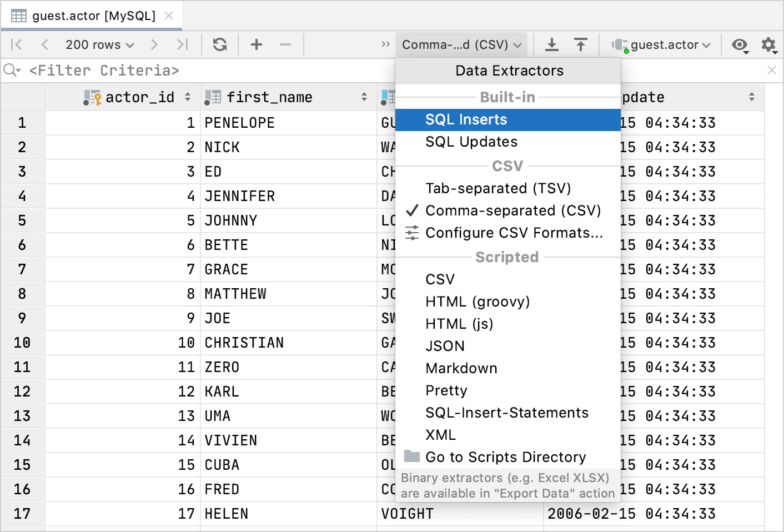The height and width of the screenshot is (532, 784).
Task: Open the data editor settings gear
Action: (768, 44)
